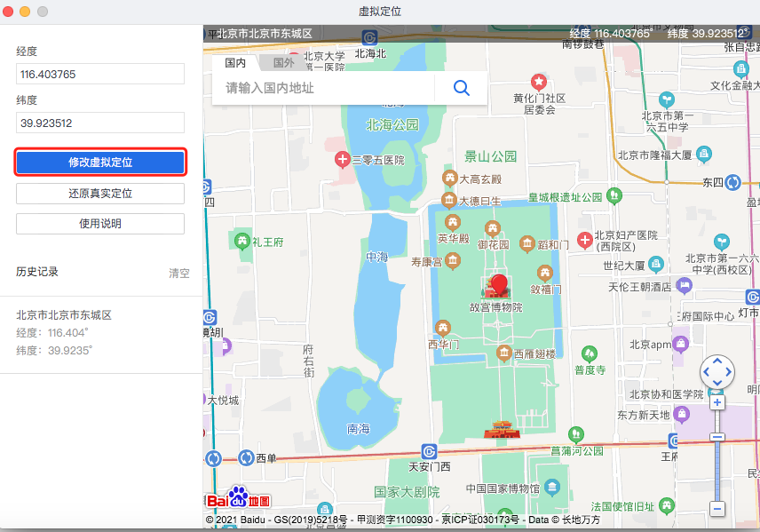760x532 pixels.
Task: Click the 三零五医院 hospital icon
Action: point(343,160)
